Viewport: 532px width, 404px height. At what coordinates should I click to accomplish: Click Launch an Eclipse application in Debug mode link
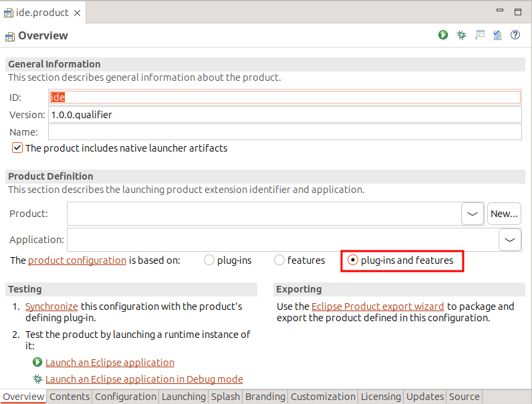(x=144, y=379)
